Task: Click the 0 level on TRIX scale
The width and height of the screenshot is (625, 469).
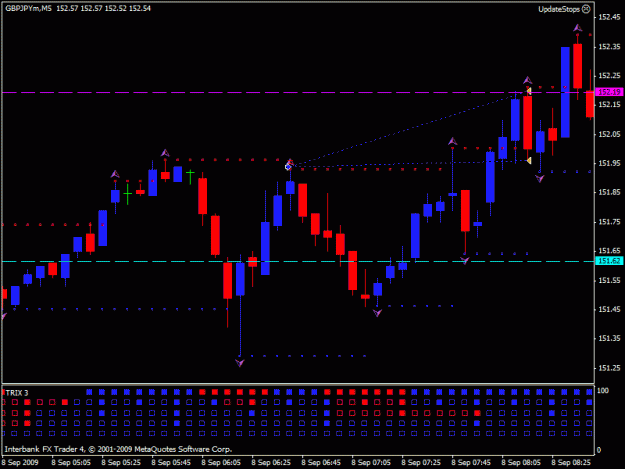Action: [x=599, y=450]
